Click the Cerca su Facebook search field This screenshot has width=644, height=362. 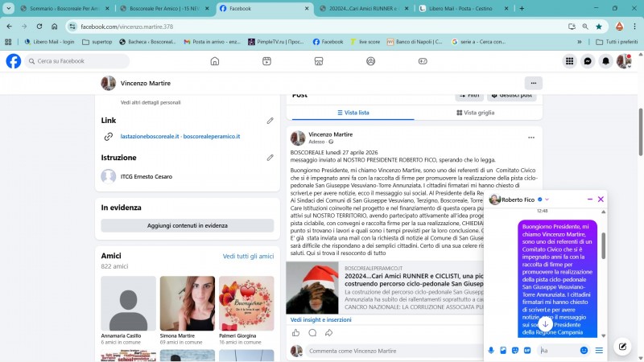point(76,61)
